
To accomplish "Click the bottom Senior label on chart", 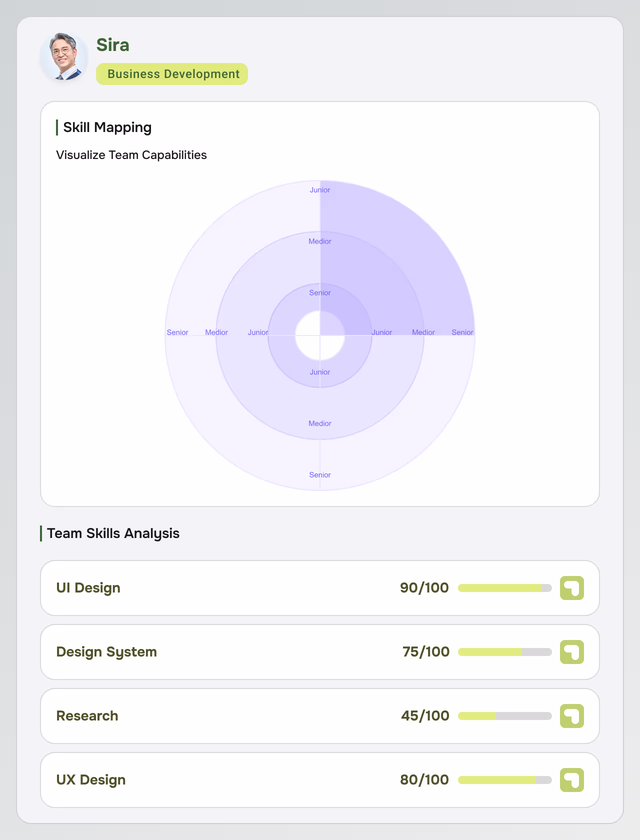I will 320,475.
